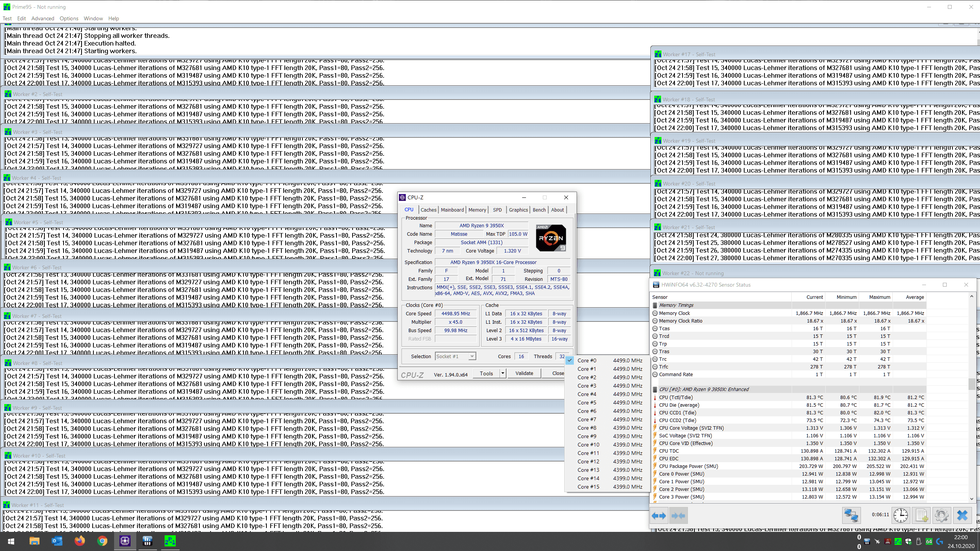Click HWiNFO sensor list scrollbar thumb
This screenshot has height=551, width=980.
[x=972, y=384]
